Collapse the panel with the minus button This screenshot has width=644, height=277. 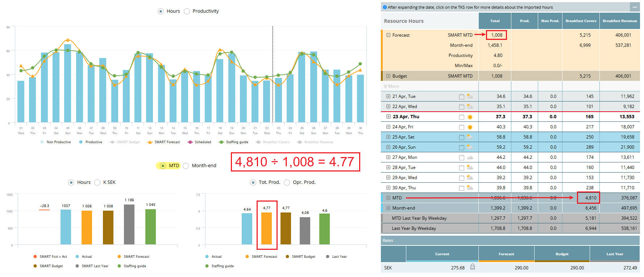pyautogui.click(x=635, y=7)
